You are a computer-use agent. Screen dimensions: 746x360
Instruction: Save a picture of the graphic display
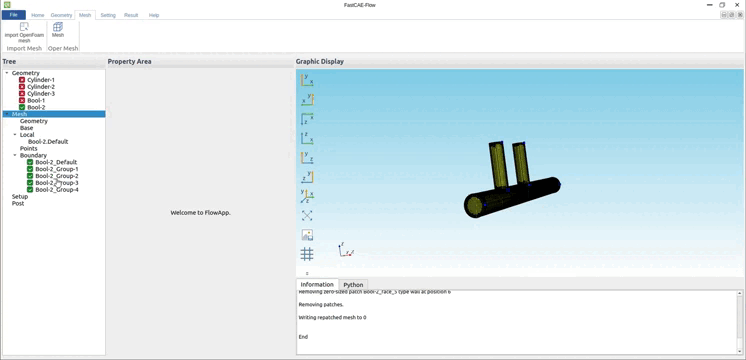(307, 235)
